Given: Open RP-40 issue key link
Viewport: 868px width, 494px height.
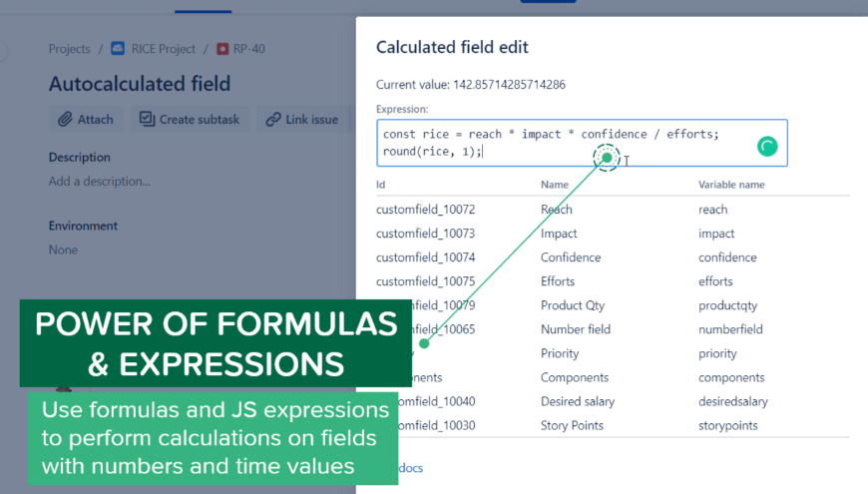Looking at the screenshot, I should pyautogui.click(x=249, y=49).
